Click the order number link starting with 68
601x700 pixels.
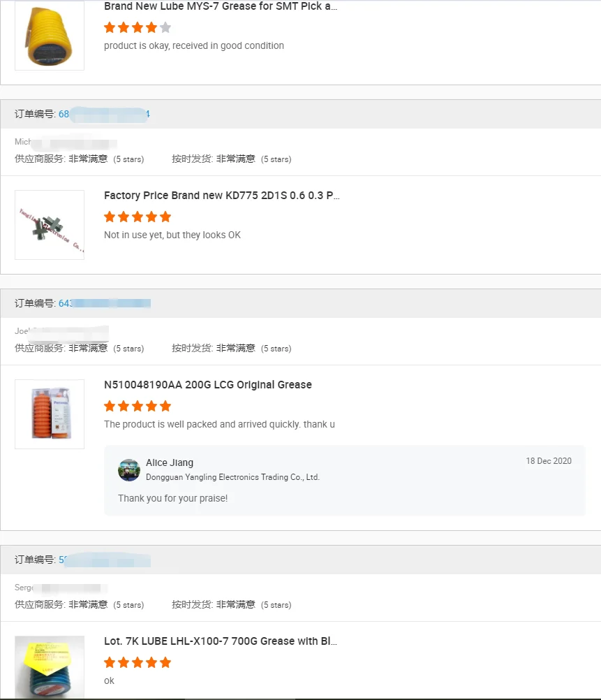[x=103, y=114]
